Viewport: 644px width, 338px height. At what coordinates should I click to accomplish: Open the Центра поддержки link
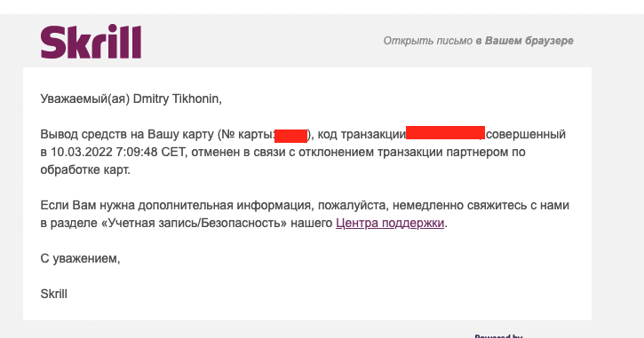click(x=390, y=223)
